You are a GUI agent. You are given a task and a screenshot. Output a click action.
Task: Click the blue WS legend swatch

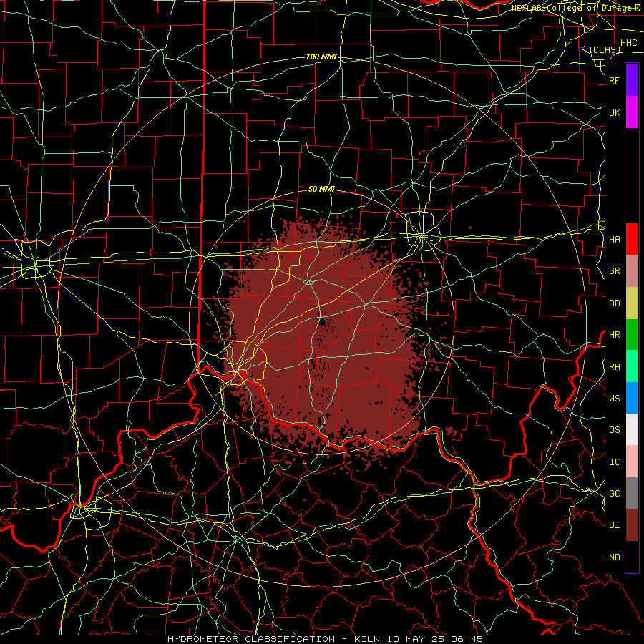[632, 398]
